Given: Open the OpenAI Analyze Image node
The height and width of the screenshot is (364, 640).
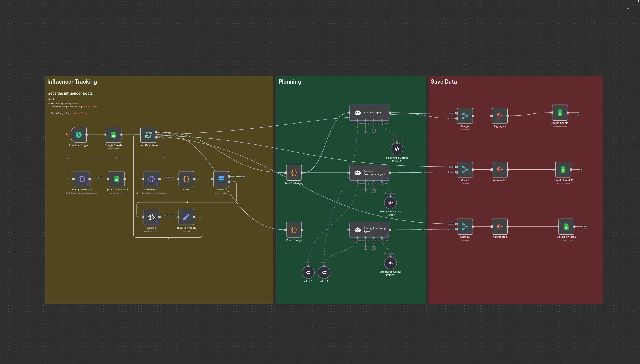Looking at the screenshot, I should coord(151,217).
